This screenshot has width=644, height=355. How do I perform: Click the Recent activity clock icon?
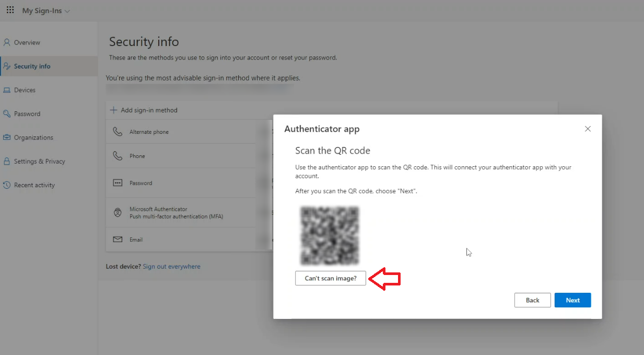pyautogui.click(x=7, y=185)
